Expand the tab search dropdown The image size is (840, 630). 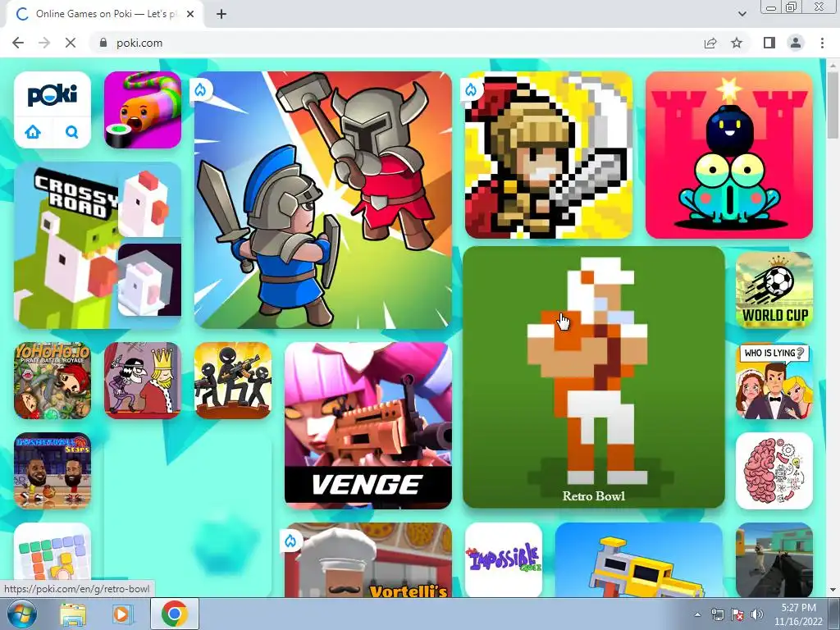tap(742, 14)
